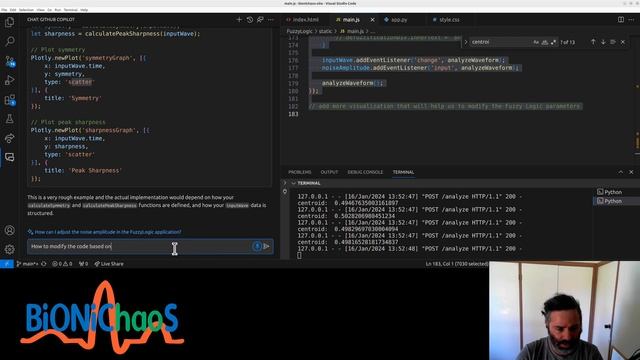Image resolution: width=640 pixels, height=360 pixels.
Task: Toggle find in selection icon
Action: pos(613,42)
